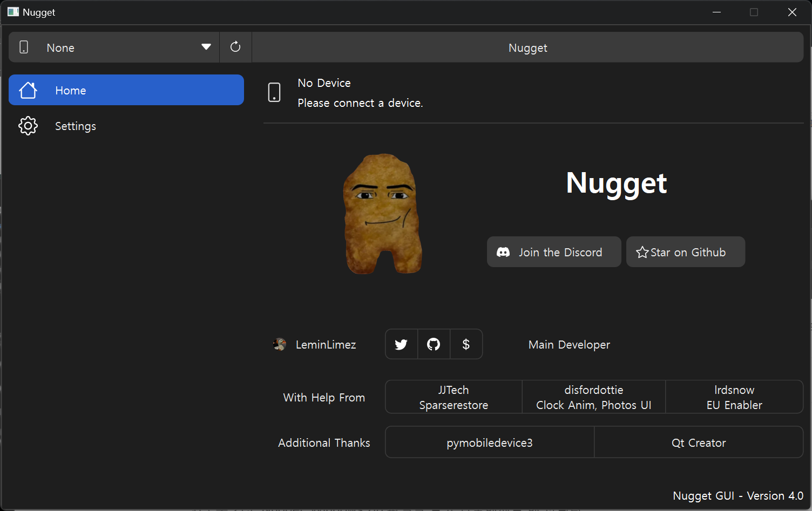Select the Home tab in sidebar
Image resolution: width=812 pixels, height=511 pixels.
pos(126,90)
